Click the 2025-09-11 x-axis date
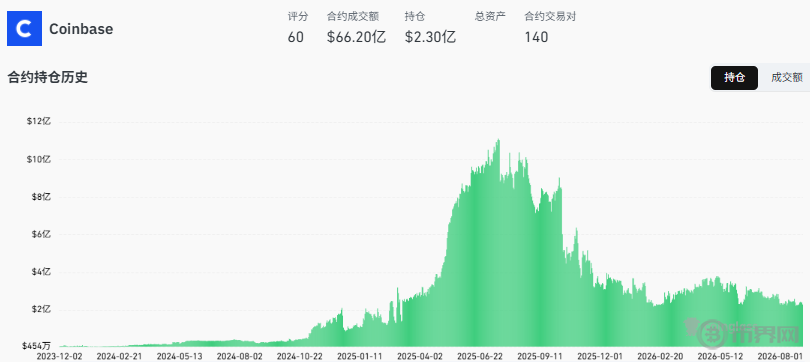Screen dimensions: 810x362 click(x=540, y=356)
